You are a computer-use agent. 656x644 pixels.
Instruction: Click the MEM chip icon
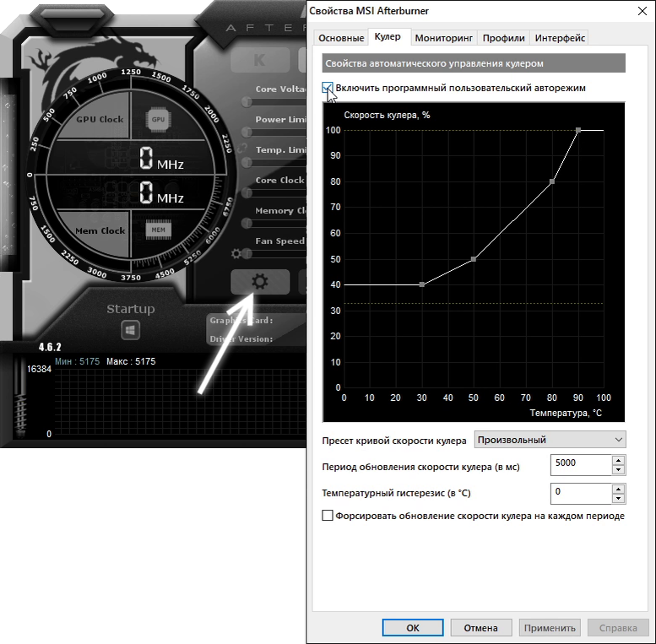pyautogui.click(x=158, y=230)
